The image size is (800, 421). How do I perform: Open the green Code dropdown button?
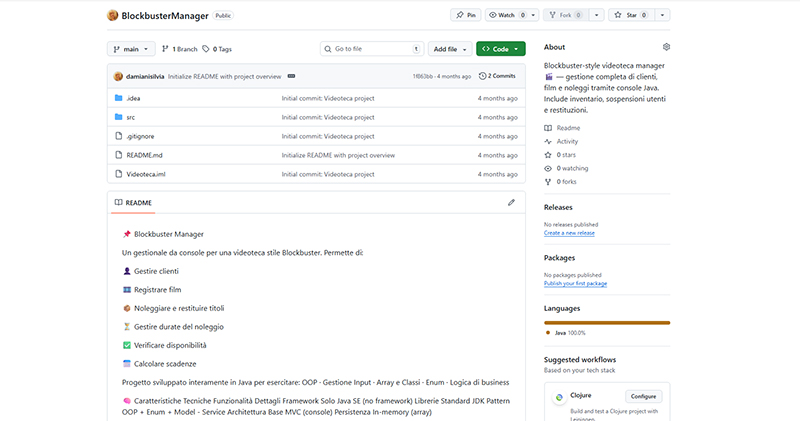[501, 49]
